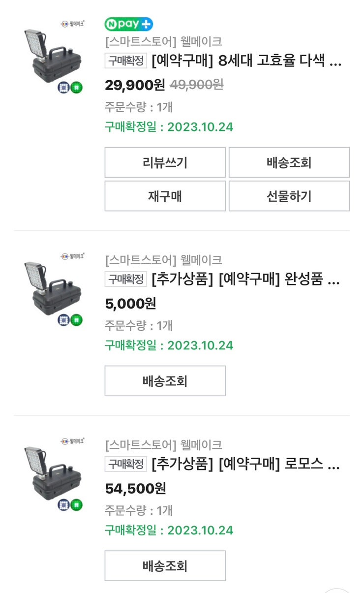Open 8세대 고효율 다색 product title link
364x593 pixels.
(246, 62)
